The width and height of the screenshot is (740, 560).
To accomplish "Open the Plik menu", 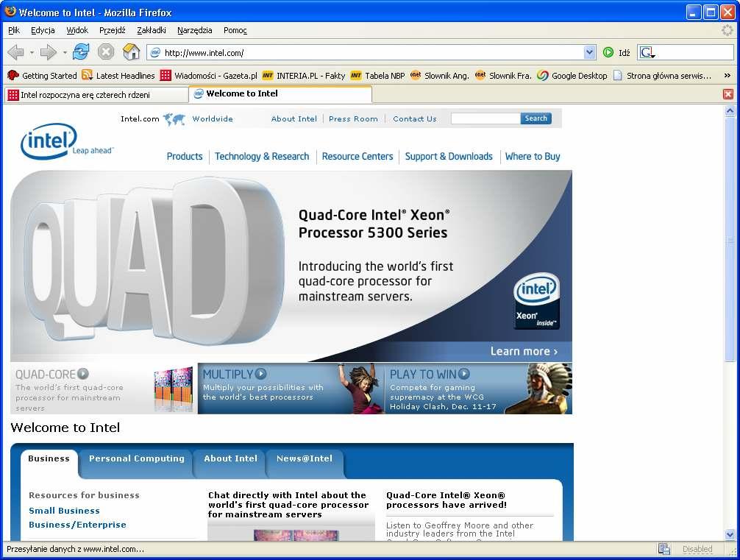I will (x=14, y=30).
